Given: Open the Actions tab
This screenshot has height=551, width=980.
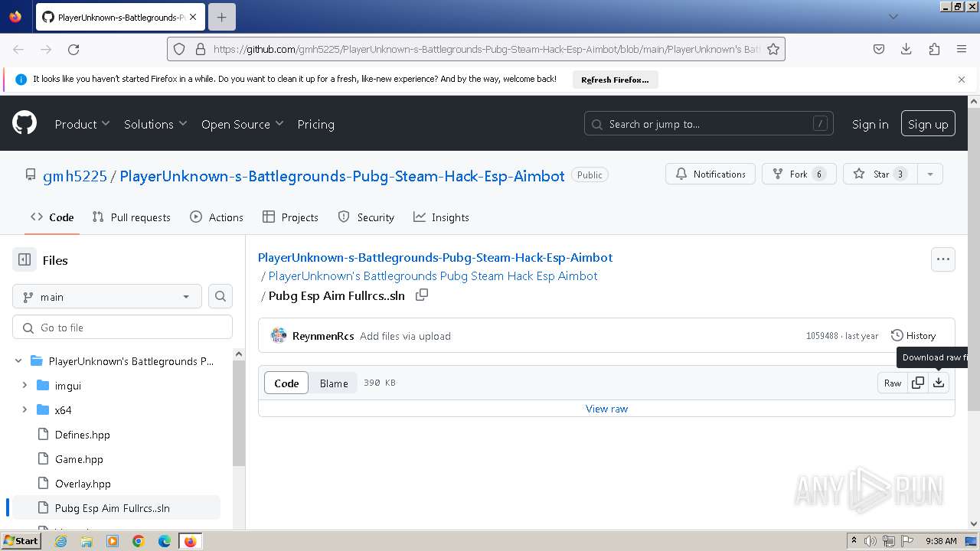Looking at the screenshot, I should point(217,217).
